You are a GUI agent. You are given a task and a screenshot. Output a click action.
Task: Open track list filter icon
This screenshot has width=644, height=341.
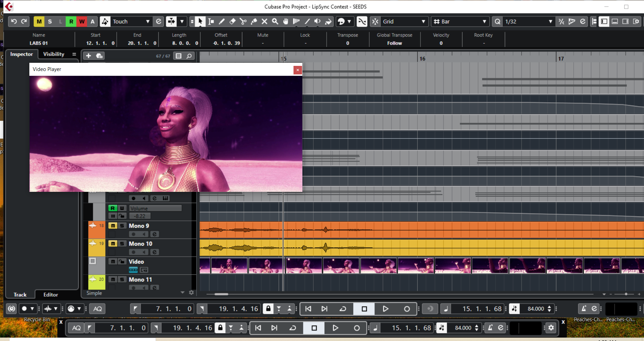(x=178, y=56)
